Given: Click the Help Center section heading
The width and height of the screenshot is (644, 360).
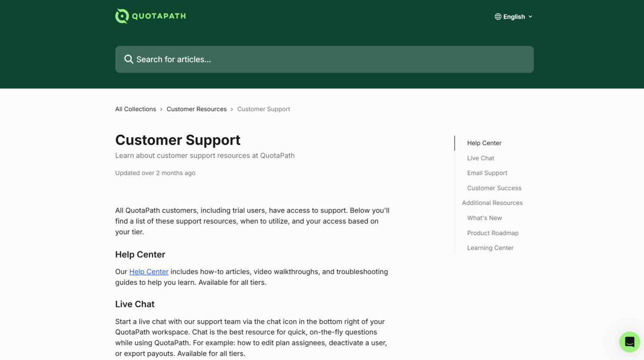Looking at the screenshot, I should [x=140, y=254].
